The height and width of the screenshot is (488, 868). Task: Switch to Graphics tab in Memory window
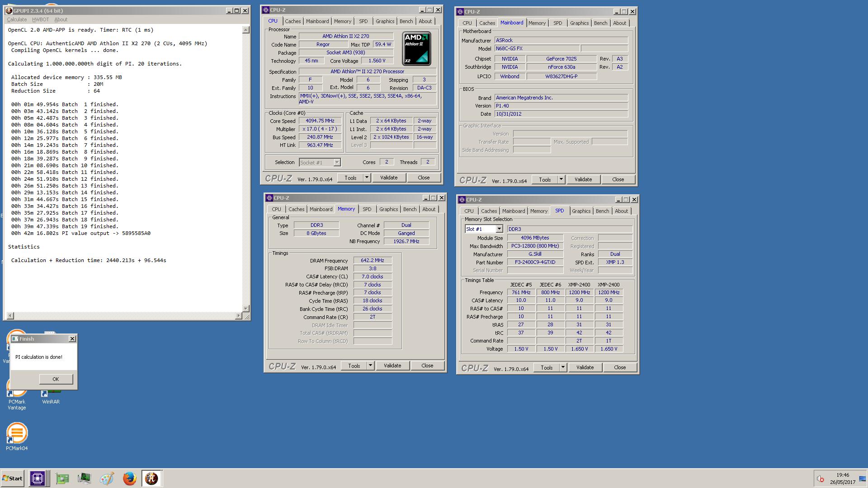[x=388, y=209]
